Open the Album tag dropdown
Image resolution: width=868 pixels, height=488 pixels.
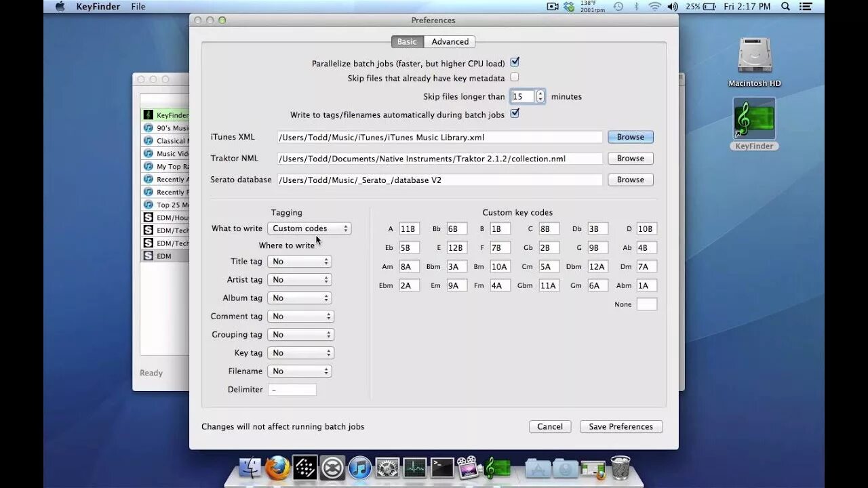(300, 298)
